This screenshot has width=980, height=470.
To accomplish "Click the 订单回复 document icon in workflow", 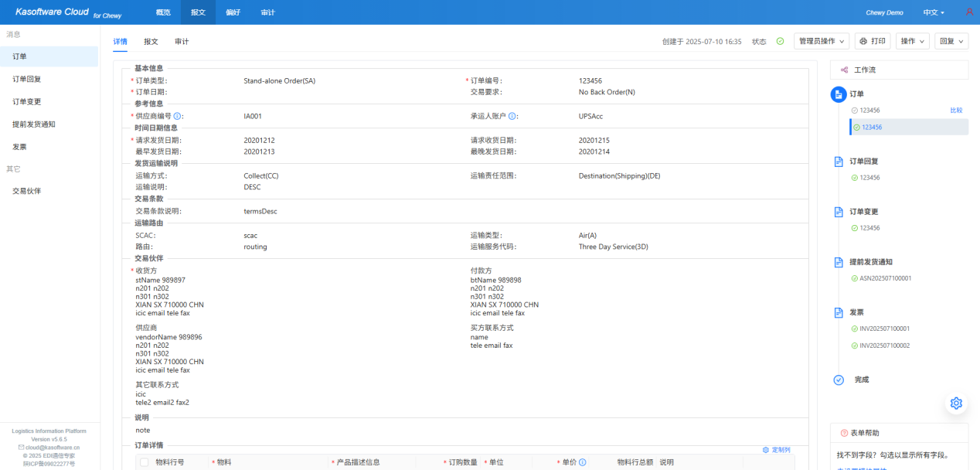I will point(839,162).
